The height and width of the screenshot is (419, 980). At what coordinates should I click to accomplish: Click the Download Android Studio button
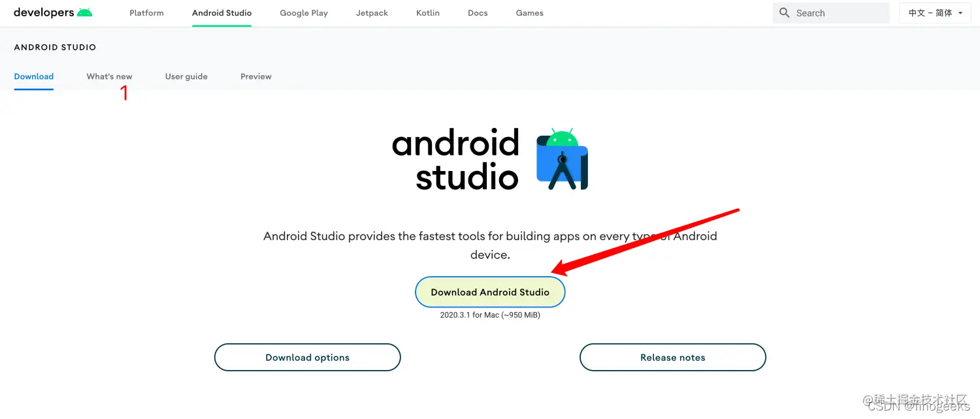click(x=490, y=292)
